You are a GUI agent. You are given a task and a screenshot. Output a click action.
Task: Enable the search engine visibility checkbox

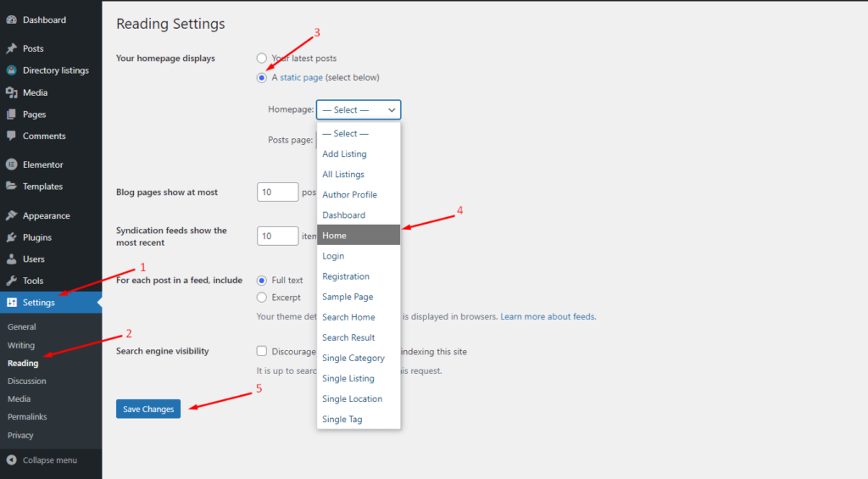[x=262, y=352]
